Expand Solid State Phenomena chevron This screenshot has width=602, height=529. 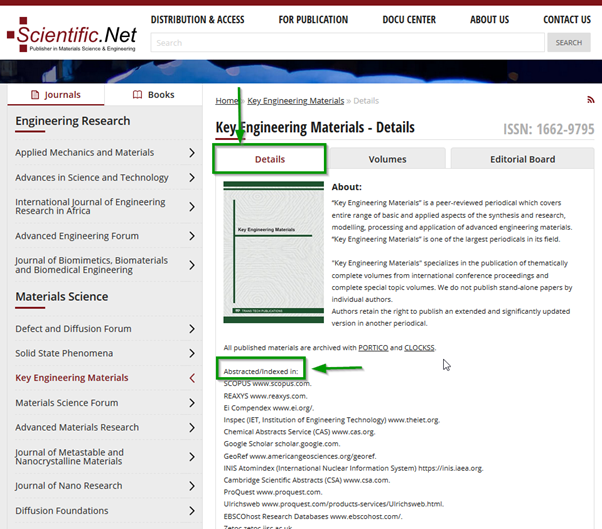pyautogui.click(x=192, y=353)
